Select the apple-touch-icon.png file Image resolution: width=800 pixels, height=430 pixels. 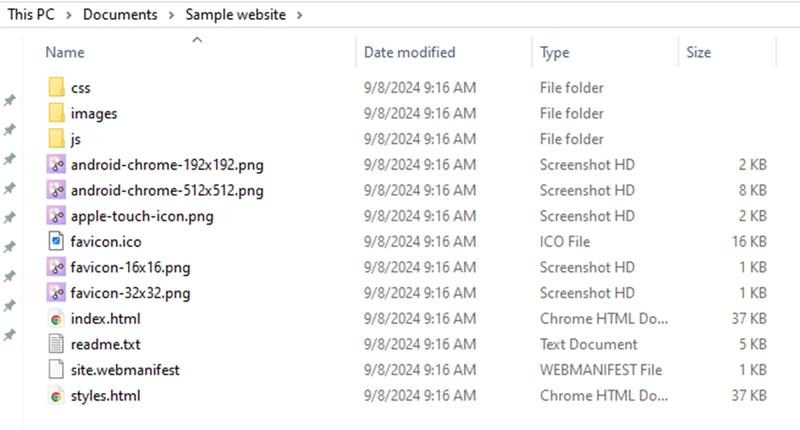[142, 216]
